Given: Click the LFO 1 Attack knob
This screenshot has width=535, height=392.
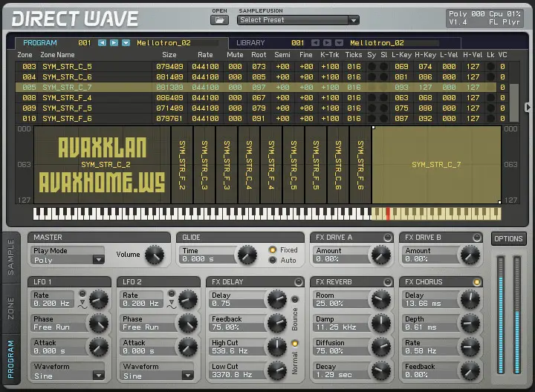Looking at the screenshot, I should point(99,347).
